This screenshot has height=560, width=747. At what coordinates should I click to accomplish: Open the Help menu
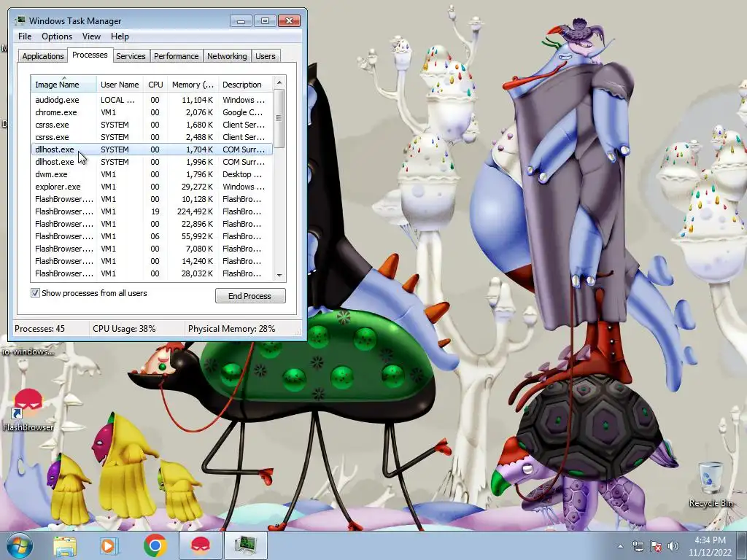120,36
